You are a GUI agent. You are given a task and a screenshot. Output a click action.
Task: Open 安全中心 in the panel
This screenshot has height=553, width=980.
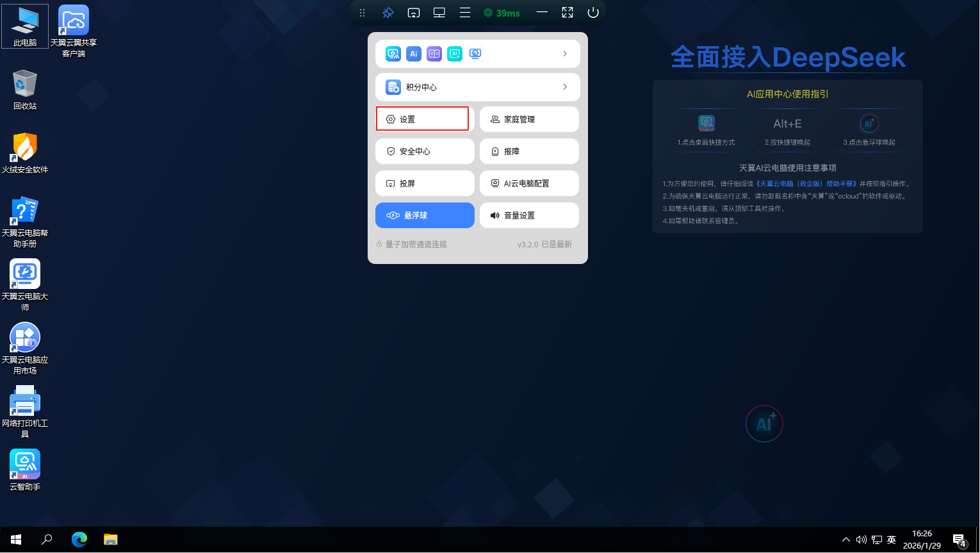pyautogui.click(x=425, y=151)
